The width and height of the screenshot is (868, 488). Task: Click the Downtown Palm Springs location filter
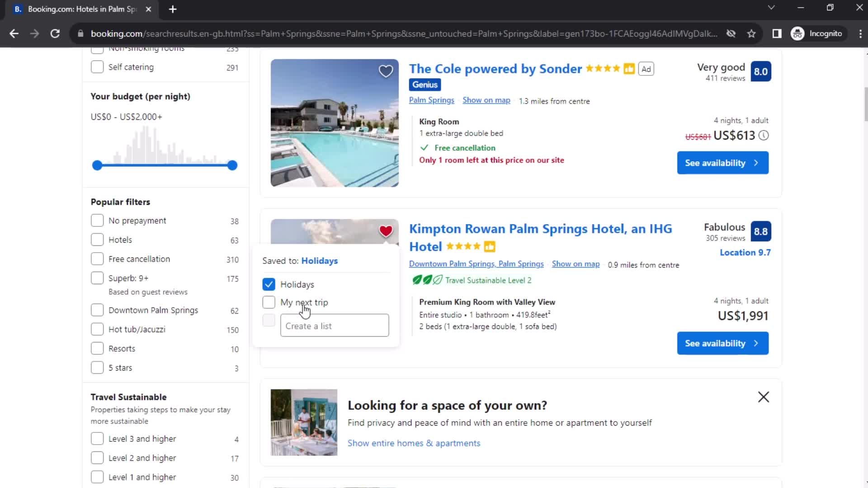click(98, 310)
